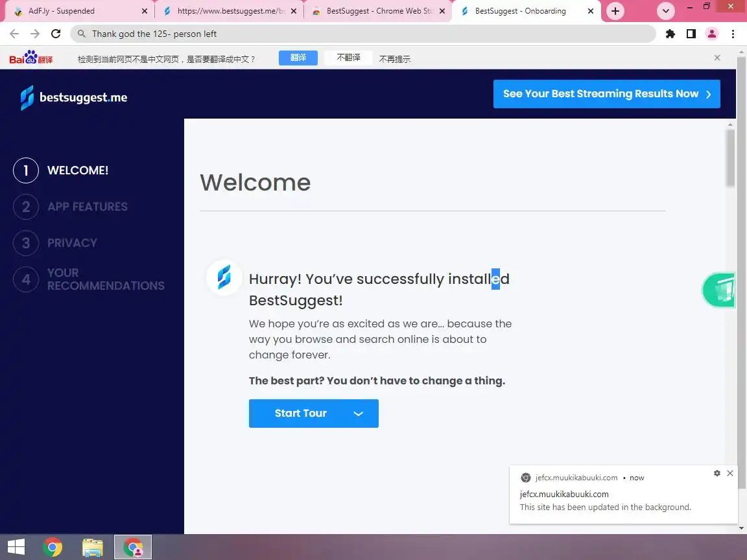Screen dimensions: 747x560
Task: Close the Chrome Web Store tab
Action: [x=442, y=11]
